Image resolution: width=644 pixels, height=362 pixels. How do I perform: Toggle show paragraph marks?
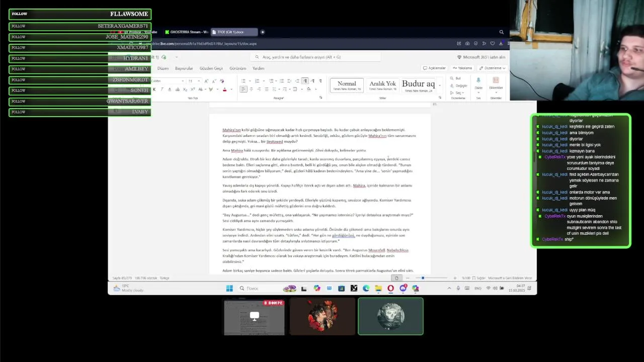(x=320, y=81)
